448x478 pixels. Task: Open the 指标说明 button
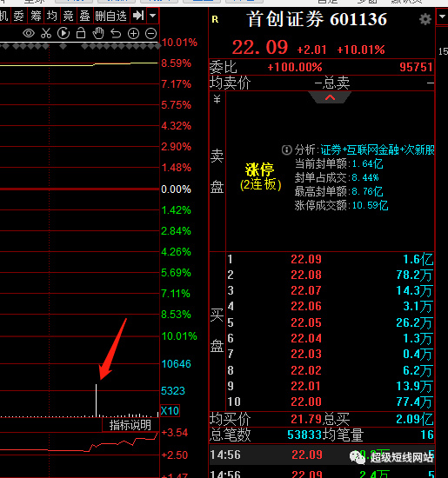[130, 425]
